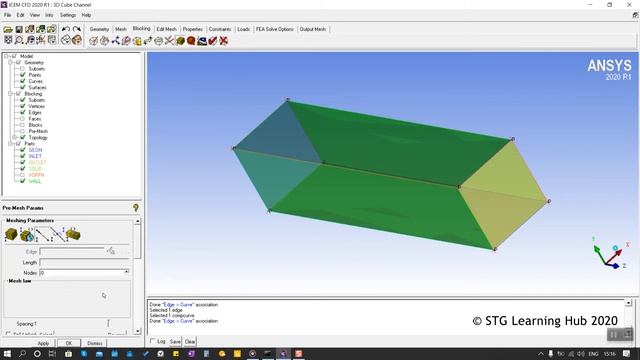Click the Block Checks red checkmark icon
Viewport: 640px width, 360px height.
(212, 41)
